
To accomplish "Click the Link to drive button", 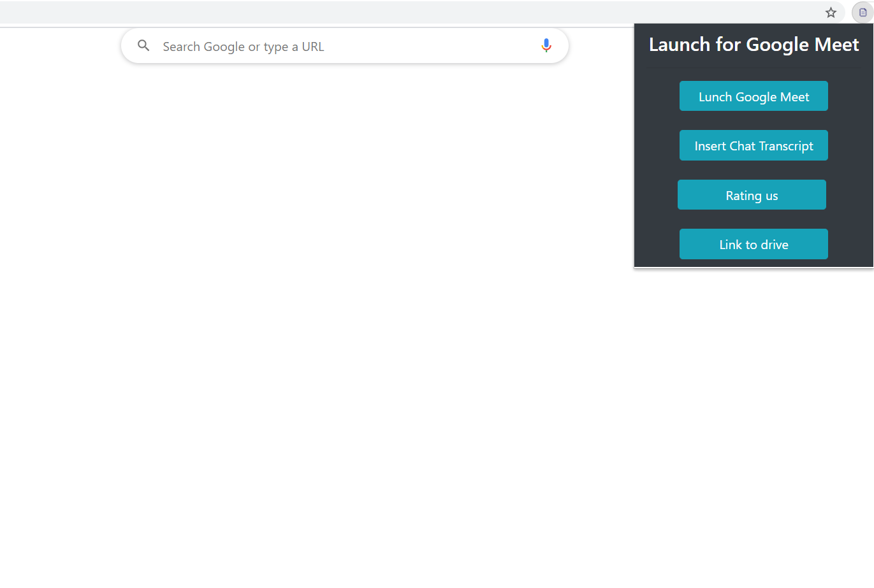I will 754,244.
